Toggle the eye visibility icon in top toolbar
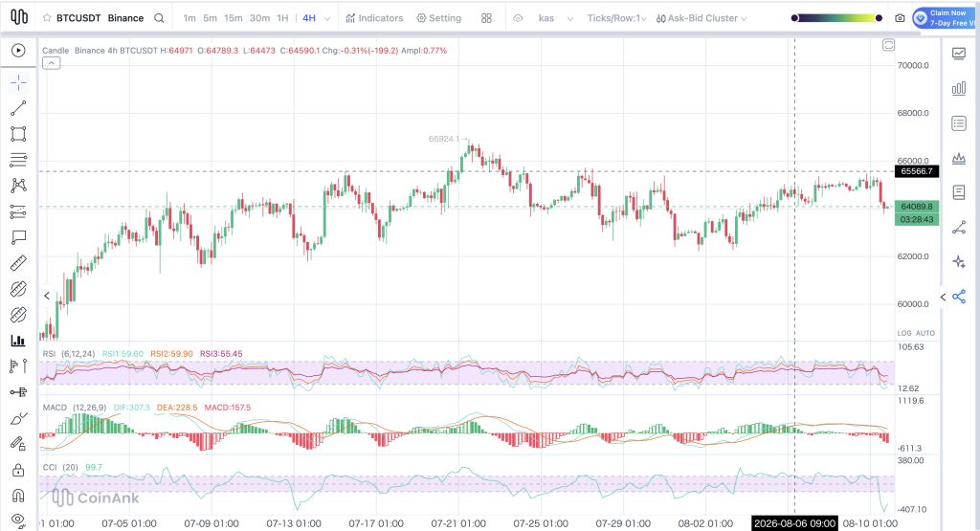 518,18
